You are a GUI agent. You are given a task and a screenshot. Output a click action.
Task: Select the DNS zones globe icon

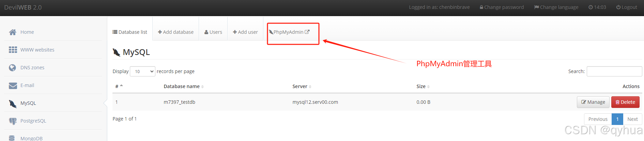click(13, 68)
